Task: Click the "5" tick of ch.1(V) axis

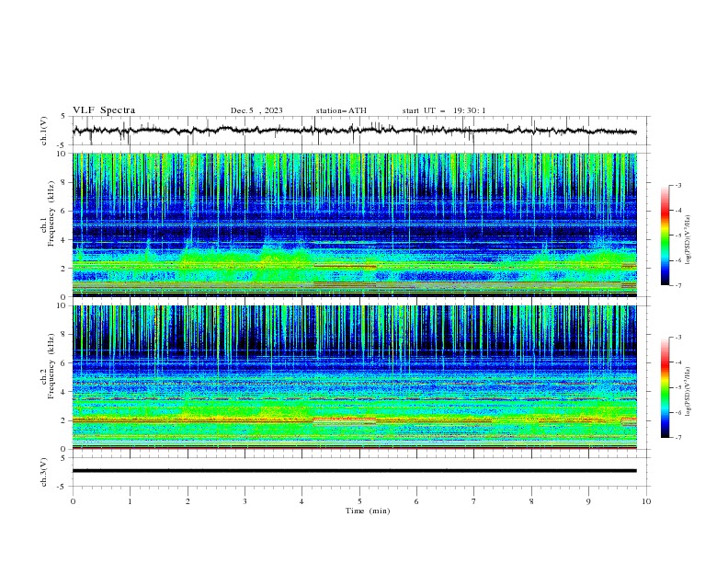Action: point(63,117)
